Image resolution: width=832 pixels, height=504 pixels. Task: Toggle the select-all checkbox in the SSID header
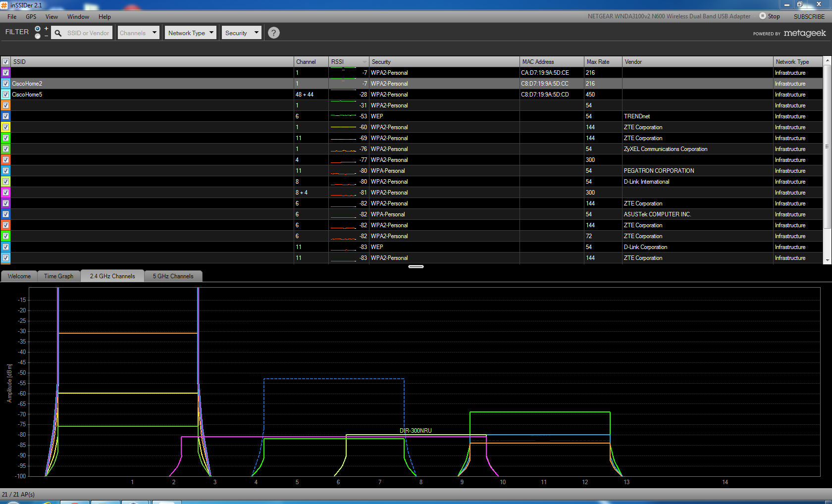coord(6,62)
